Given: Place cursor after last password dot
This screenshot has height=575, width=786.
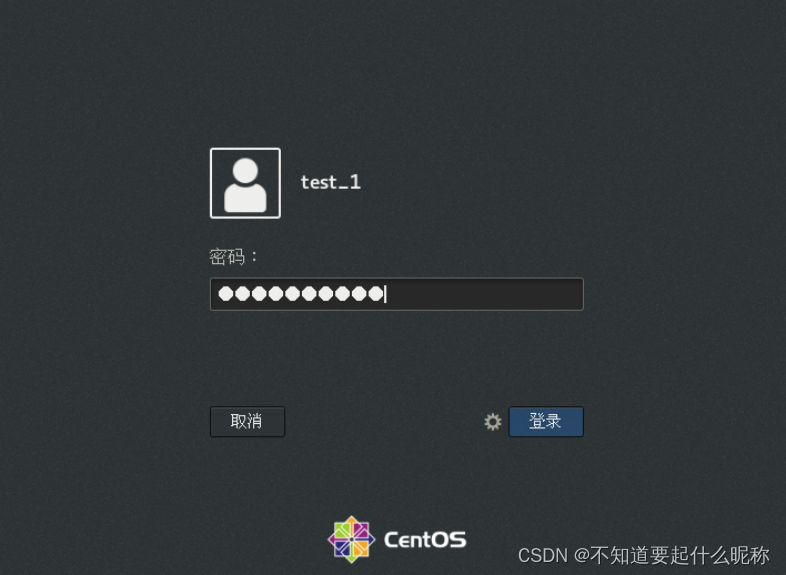Looking at the screenshot, I should click(385, 294).
